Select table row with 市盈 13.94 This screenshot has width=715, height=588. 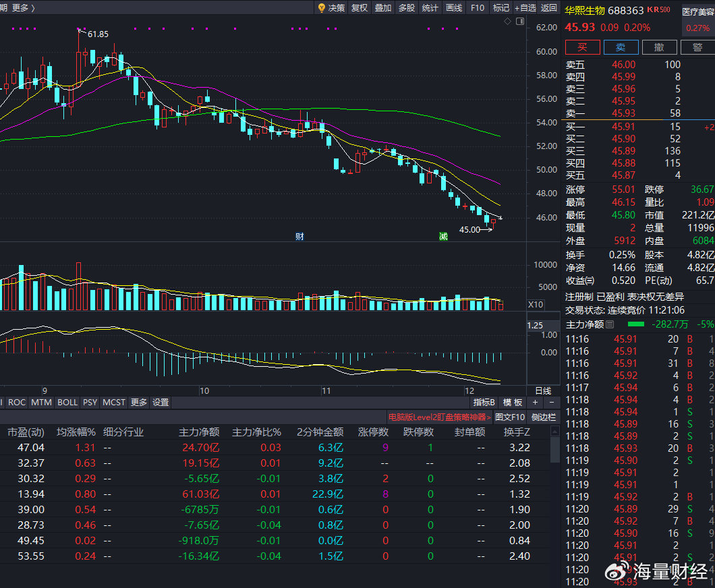pos(274,494)
